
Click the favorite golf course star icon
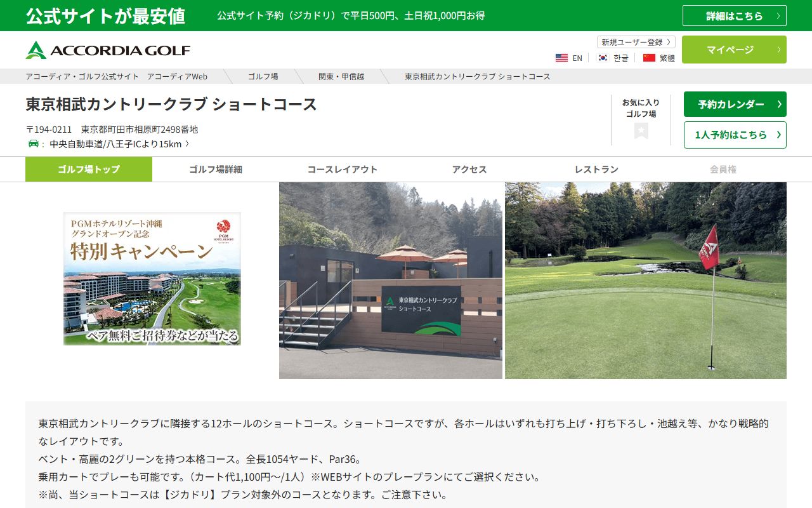point(641,131)
